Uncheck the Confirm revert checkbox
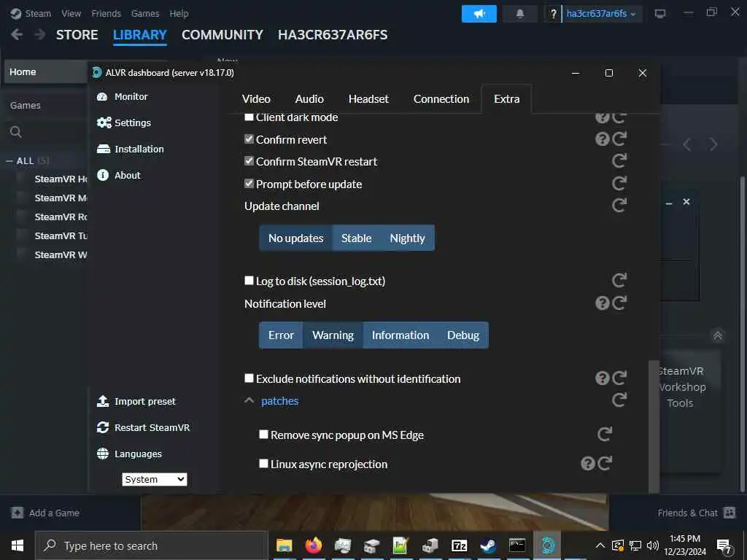 [x=249, y=139]
